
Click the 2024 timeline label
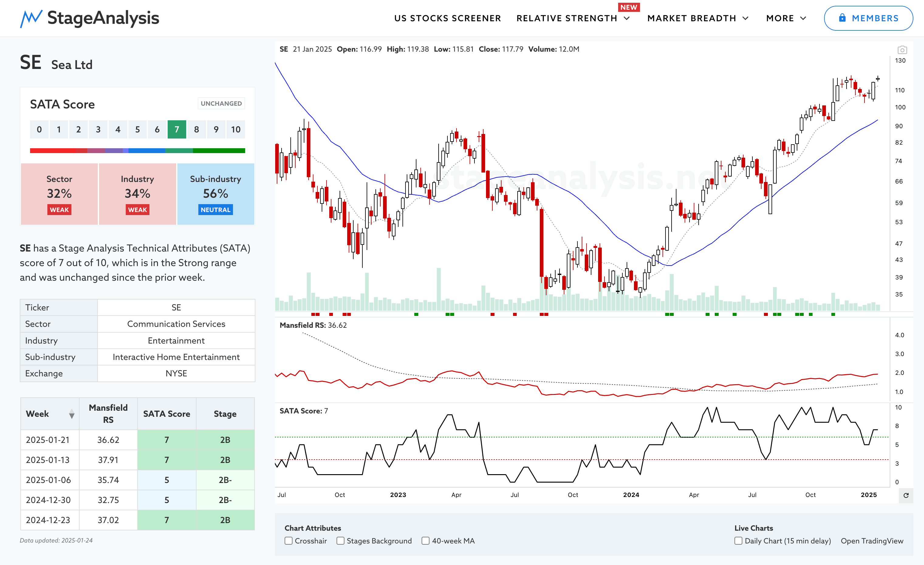[631, 495]
